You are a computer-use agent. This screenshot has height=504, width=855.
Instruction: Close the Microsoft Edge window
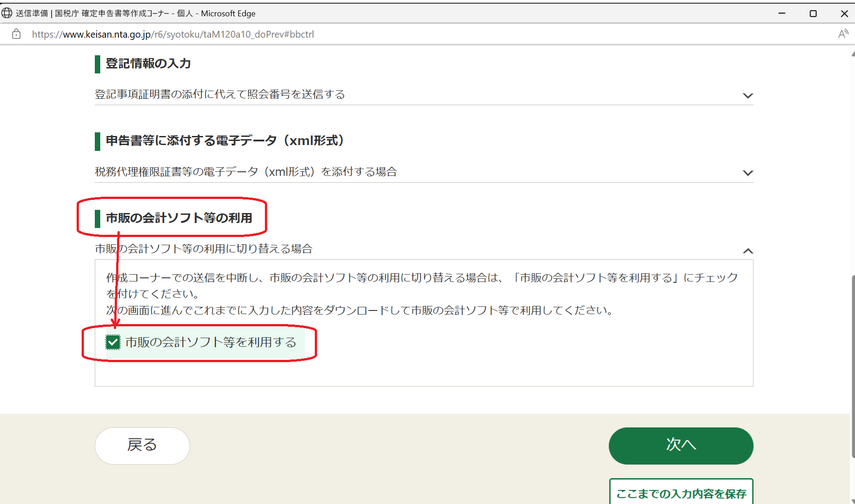click(x=844, y=13)
